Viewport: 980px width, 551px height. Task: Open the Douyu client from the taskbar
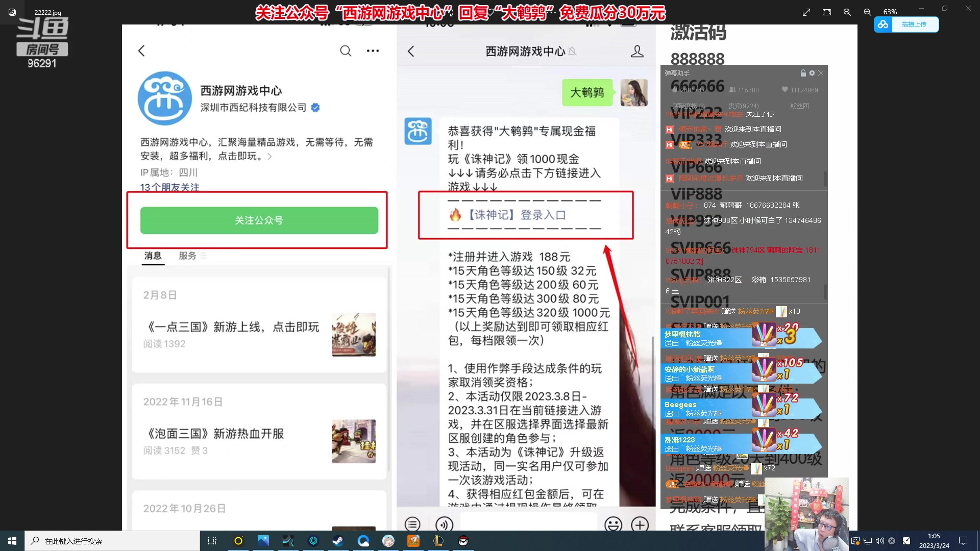click(x=413, y=541)
